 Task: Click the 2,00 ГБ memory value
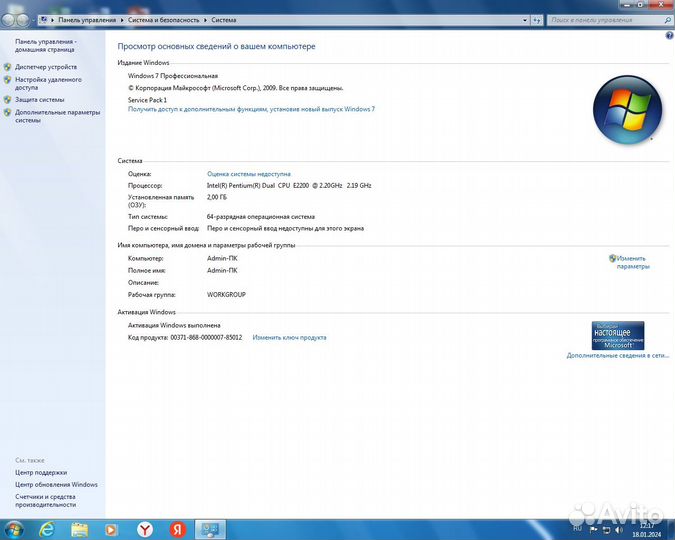(217, 197)
